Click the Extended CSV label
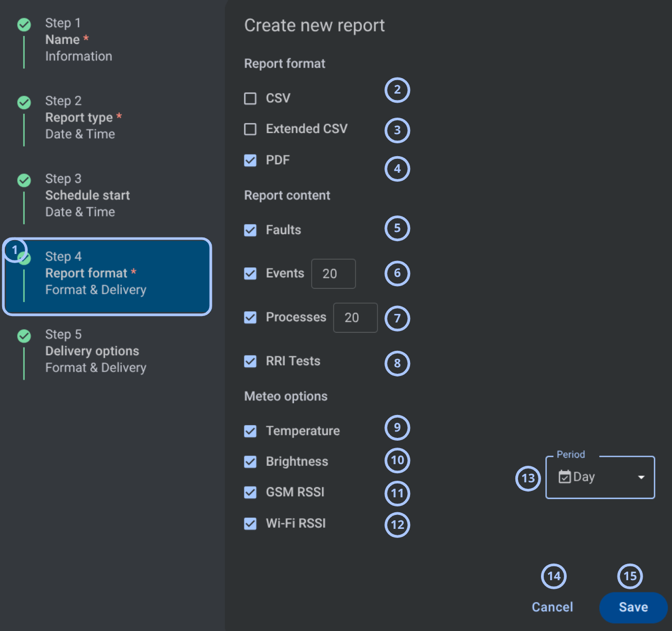The image size is (672, 631). pos(307,129)
